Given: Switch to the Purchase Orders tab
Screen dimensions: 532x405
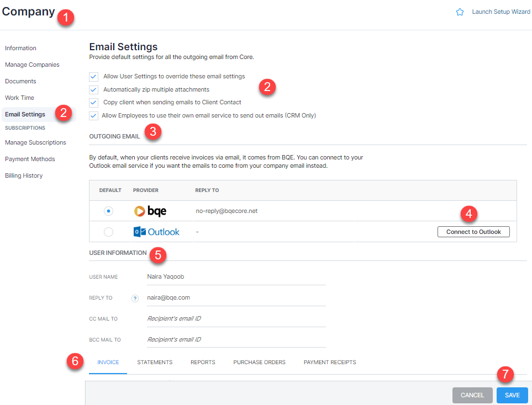Looking at the screenshot, I should pyautogui.click(x=260, y=363).
